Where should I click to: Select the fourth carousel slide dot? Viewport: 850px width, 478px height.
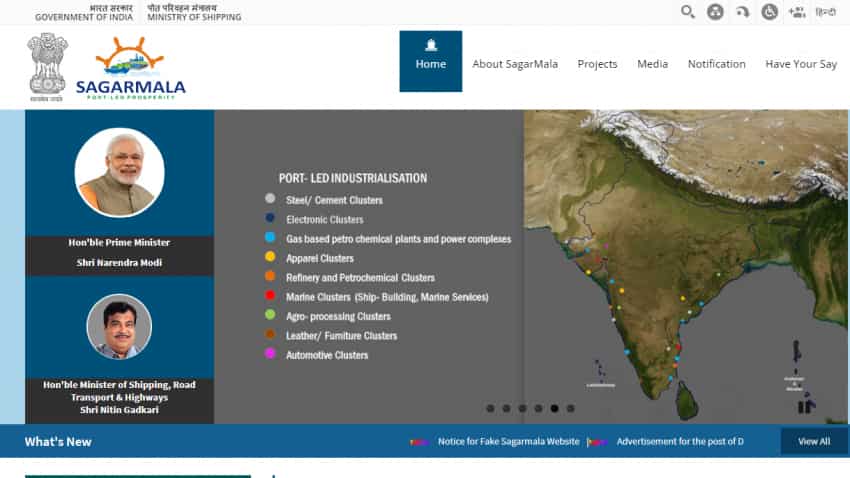(x=538, y=409)
